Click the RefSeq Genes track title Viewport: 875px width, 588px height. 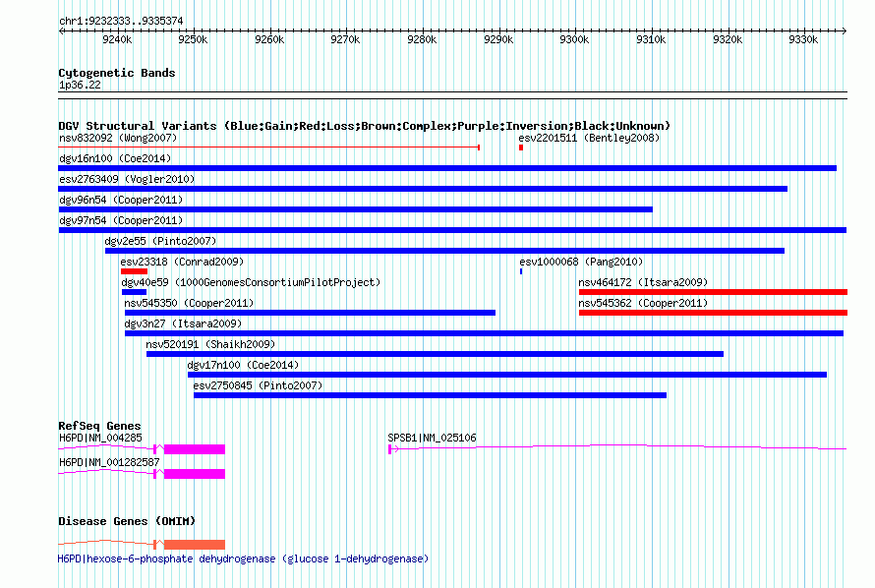99,426
